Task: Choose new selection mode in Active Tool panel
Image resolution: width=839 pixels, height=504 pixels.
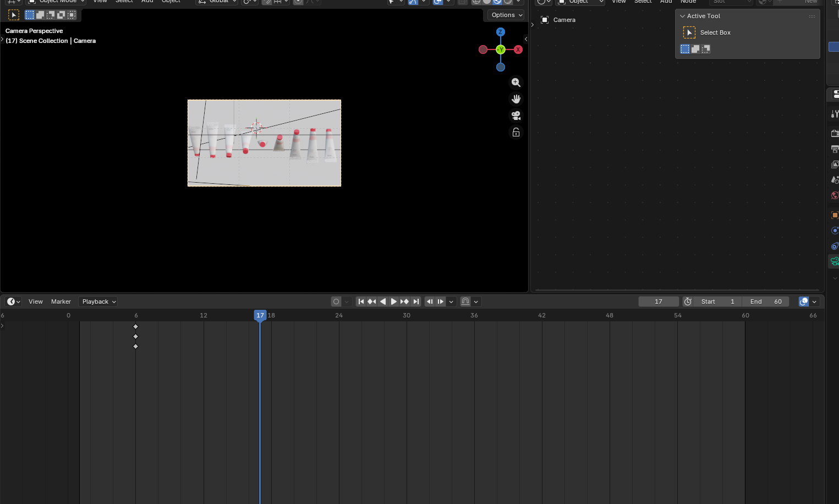Action: (685, 49)
